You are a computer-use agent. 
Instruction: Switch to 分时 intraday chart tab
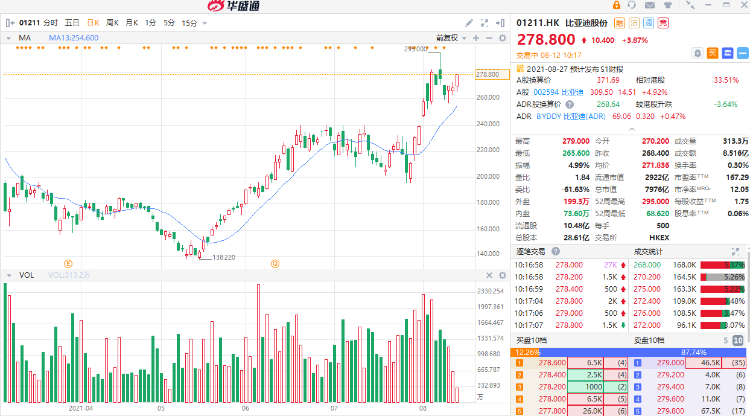[x=51, y=21]
